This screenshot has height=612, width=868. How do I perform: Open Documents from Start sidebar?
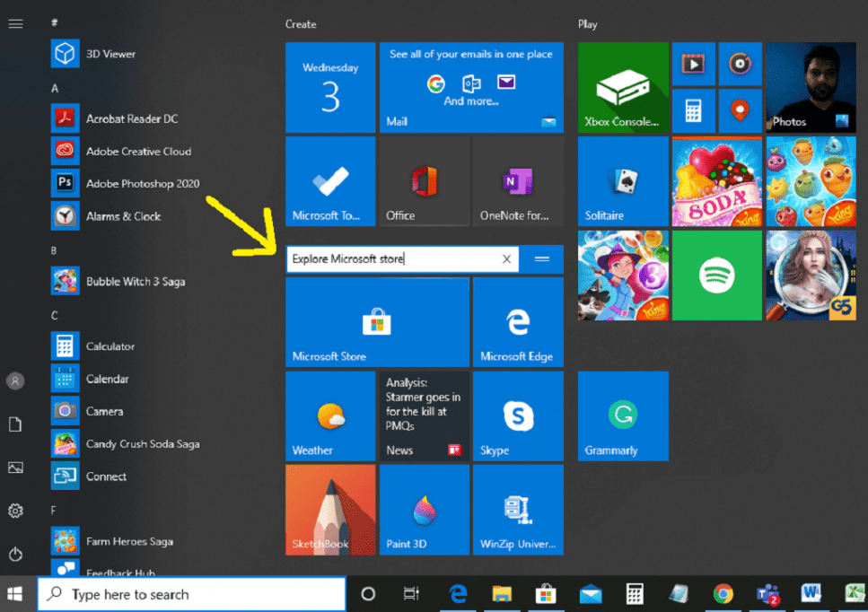[x=15, y=424]
